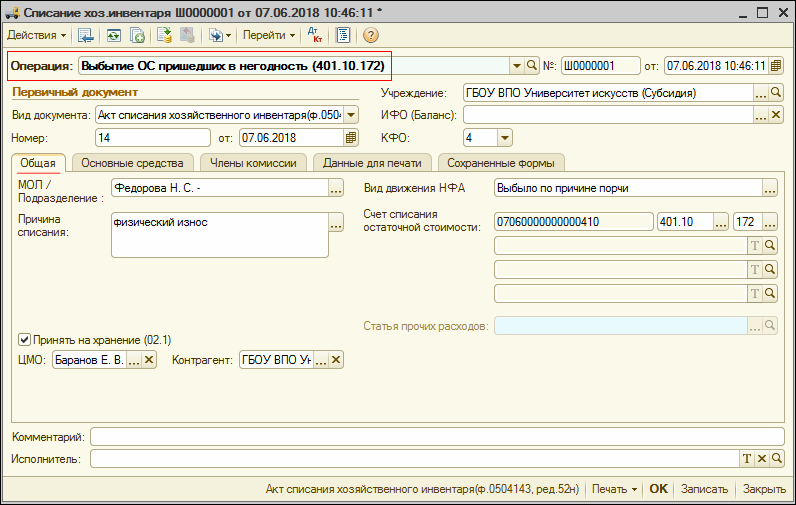This screenshot has height=505, width=796.
Task: Clear ЦМО field Баранов Е. В.
Action: coord(149,360)
